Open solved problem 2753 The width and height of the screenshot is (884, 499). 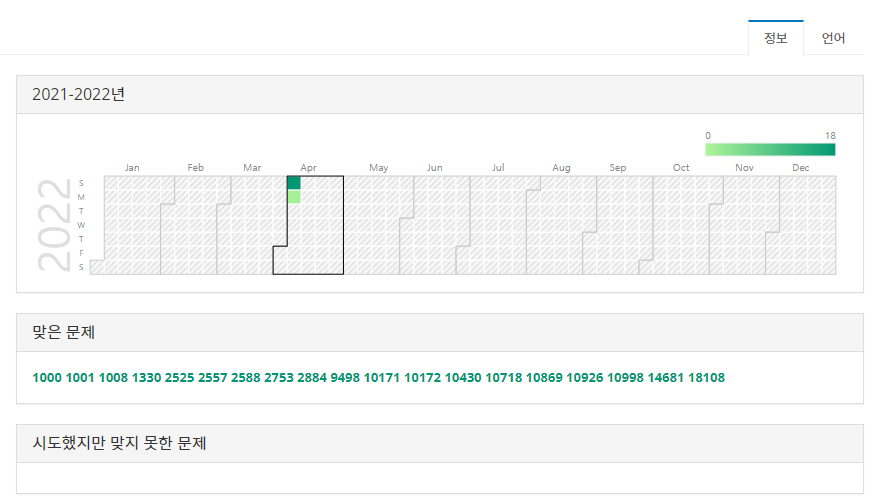(279, 378)
